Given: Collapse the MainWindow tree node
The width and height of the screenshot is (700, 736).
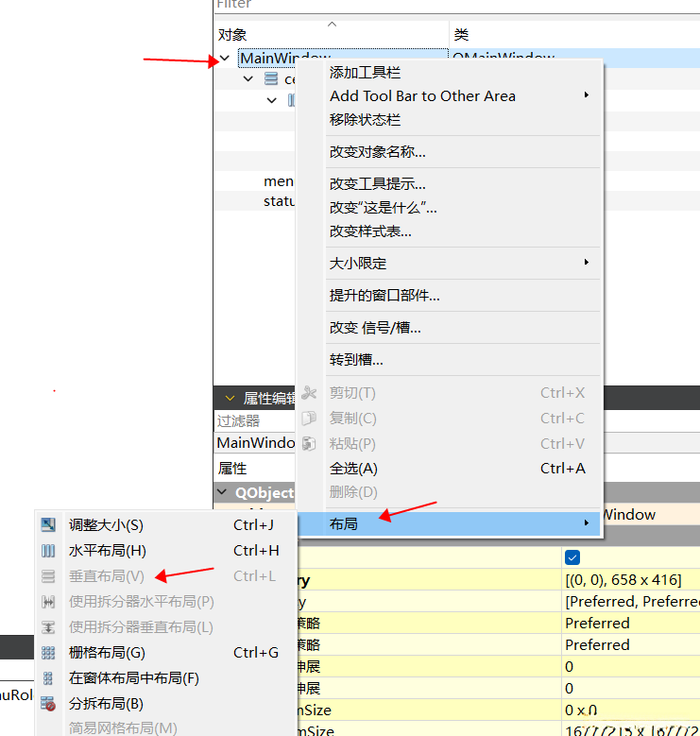Looking at the screenshot, I should point(225,59).
